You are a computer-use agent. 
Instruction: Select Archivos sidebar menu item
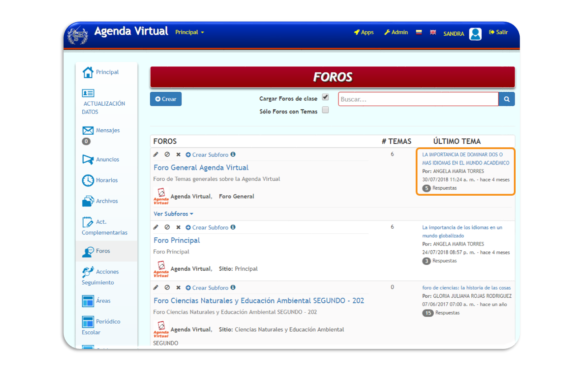(x=107, y=201)
